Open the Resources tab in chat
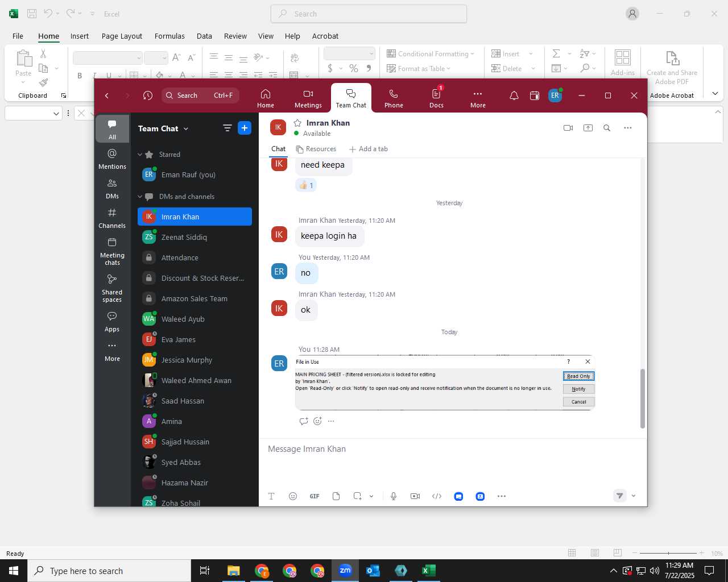728x582 pixels. (x=316, y=149)
